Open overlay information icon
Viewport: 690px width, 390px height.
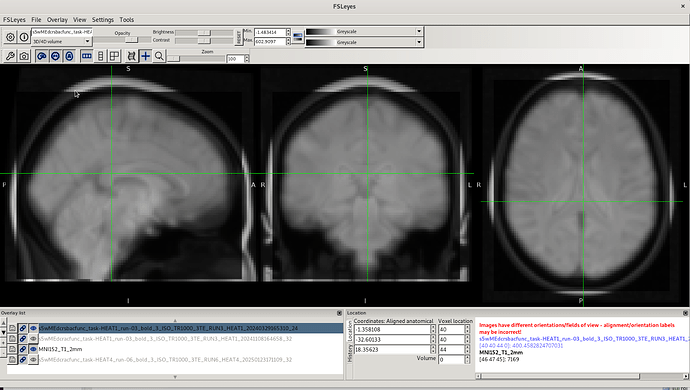tap(24, 37)
